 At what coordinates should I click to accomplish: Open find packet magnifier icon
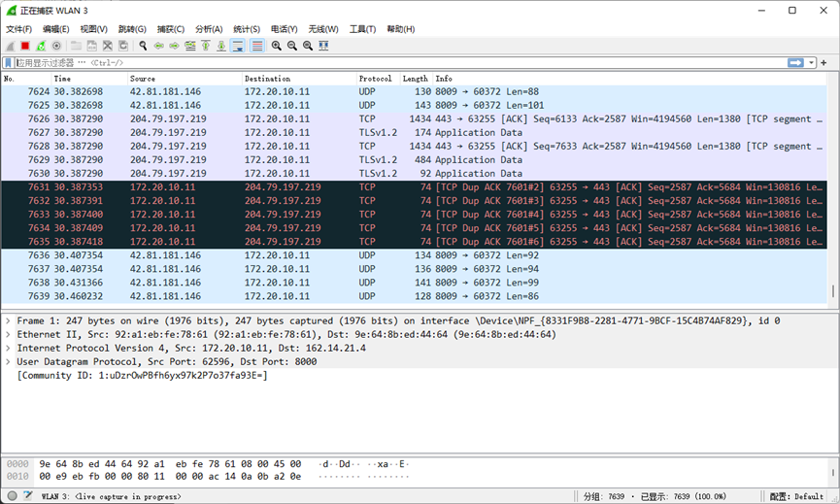(x=143, y=46)
